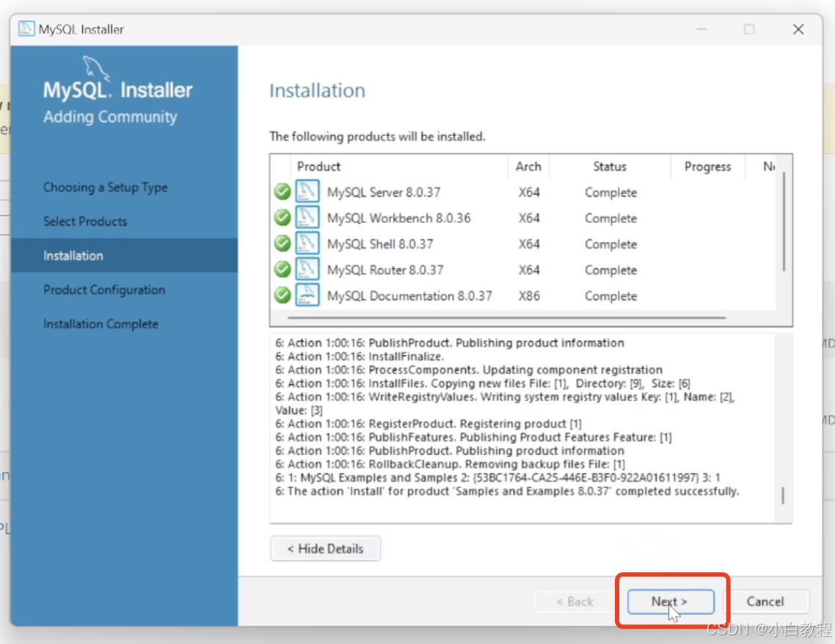
Task: Click the Arch column header
Action: click(x=528, y=167)
